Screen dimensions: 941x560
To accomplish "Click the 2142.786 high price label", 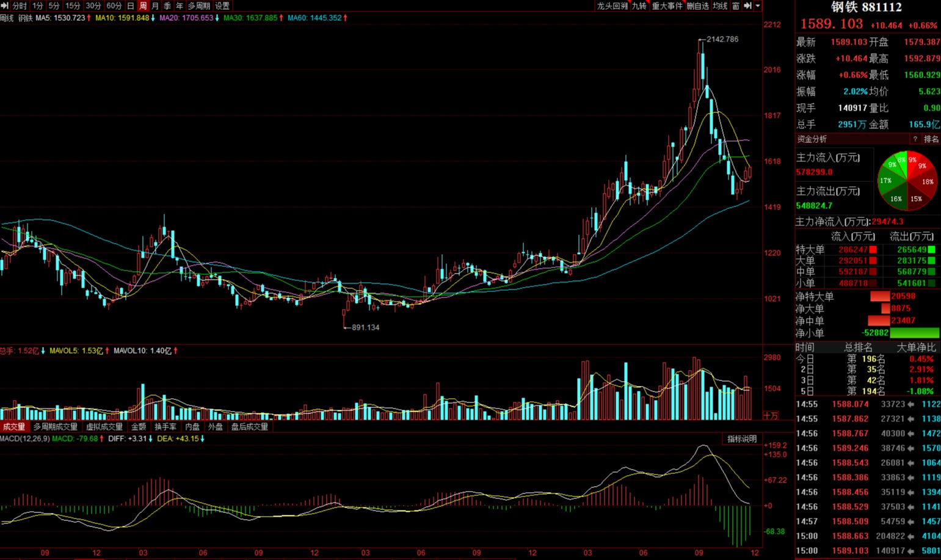I will (722, 39).
